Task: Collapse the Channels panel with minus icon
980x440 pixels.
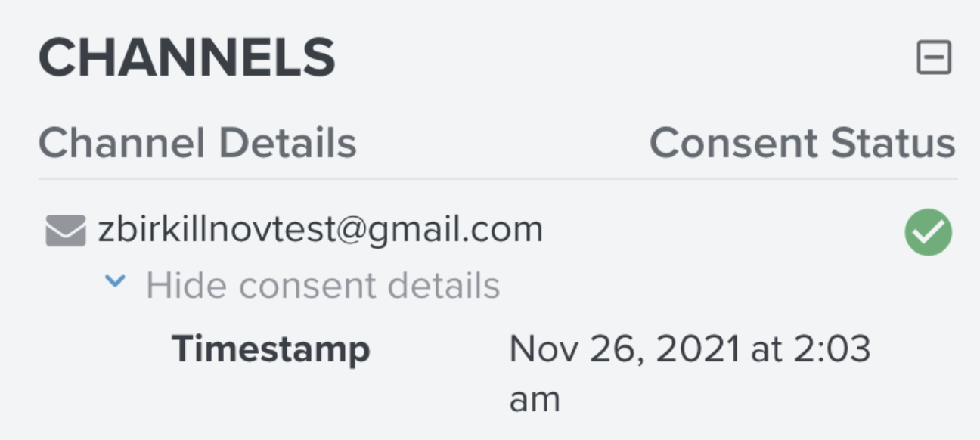Action: (934, 58)
